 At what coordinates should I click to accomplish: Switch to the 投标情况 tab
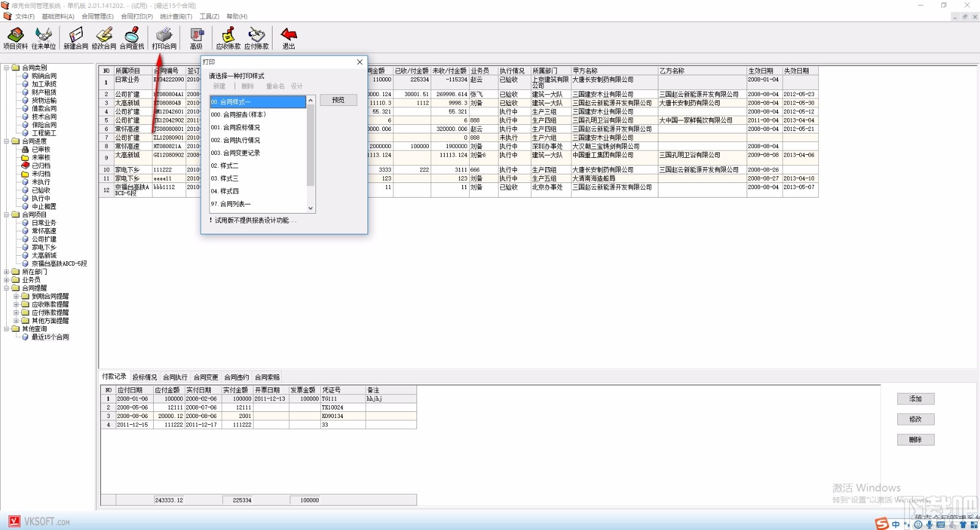[x=145, y=377]
